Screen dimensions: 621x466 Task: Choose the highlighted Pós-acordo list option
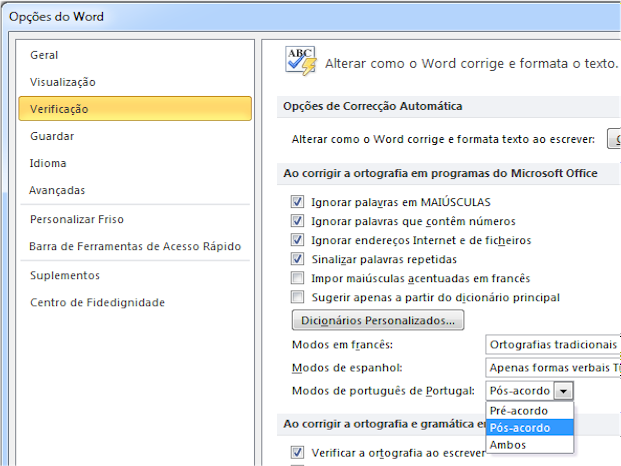pyautogui.click(x=530, y=428)
